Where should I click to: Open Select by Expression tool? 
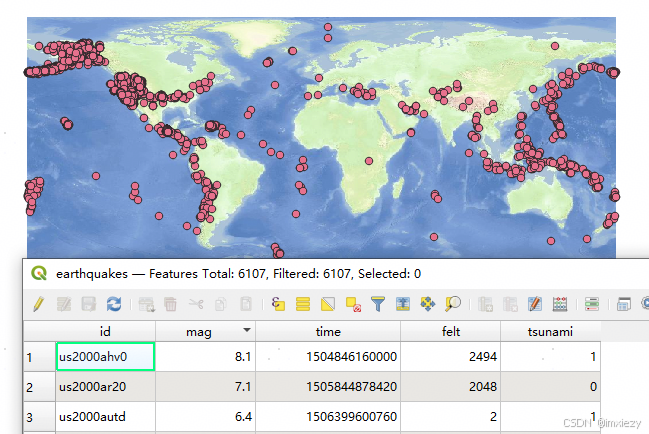(x=278, y=304)
